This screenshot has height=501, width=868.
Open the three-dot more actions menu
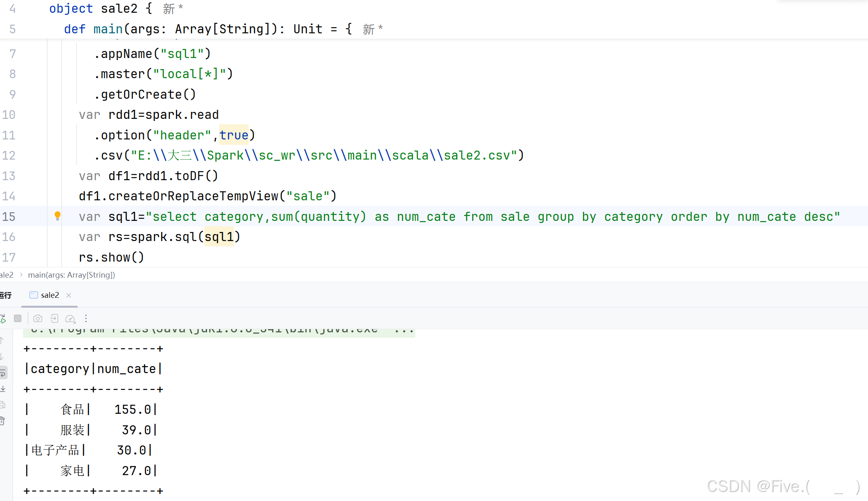point(86,318)
